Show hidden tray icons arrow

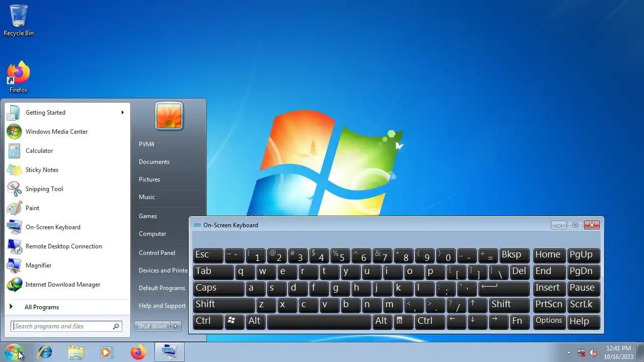[569, 352]
